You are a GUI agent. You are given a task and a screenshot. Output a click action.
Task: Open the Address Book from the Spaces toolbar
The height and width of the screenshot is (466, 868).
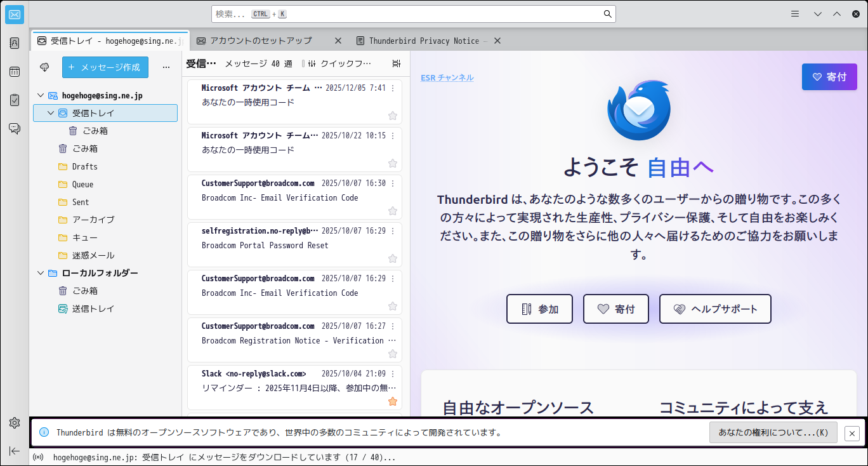point(14,42)
